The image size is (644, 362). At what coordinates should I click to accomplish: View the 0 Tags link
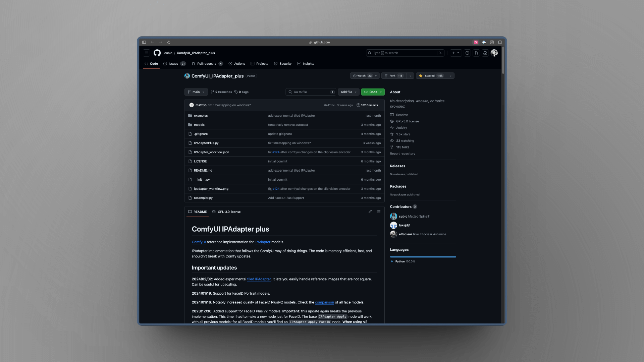241,92
